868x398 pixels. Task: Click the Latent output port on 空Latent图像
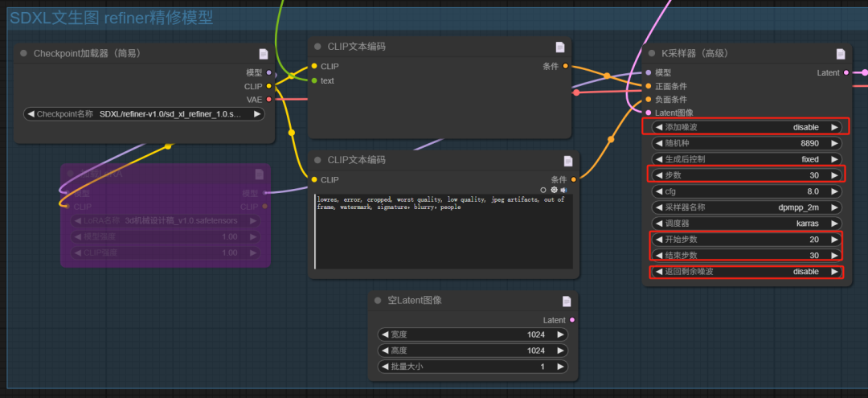tap(572, 320)
